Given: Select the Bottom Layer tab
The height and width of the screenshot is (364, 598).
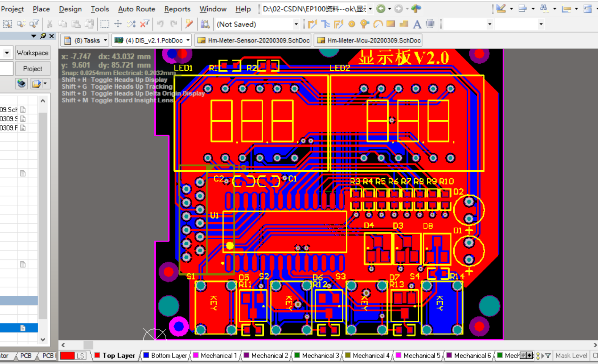Looking at the screenshot, I should [165, 356].
